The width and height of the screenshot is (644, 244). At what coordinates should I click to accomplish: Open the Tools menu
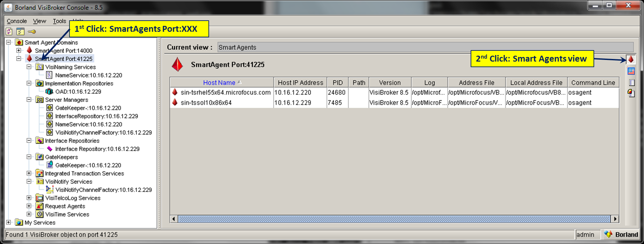(x=59, y=21)
